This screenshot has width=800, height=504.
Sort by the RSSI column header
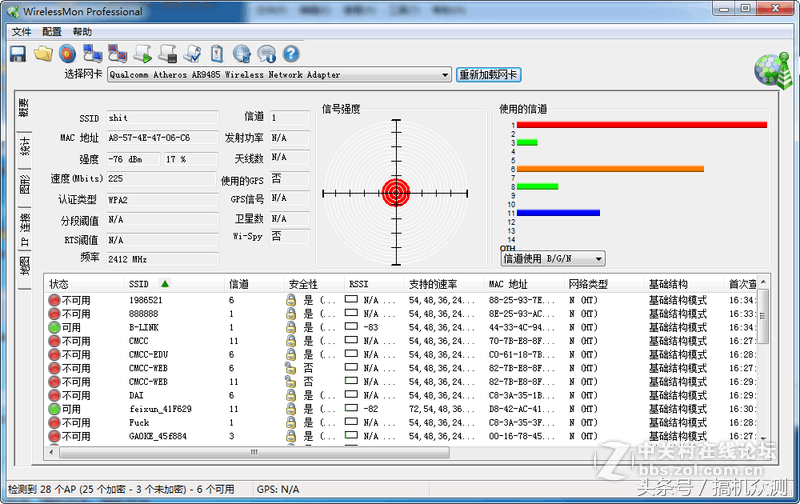pyautogui.click(x=374, y=284)
